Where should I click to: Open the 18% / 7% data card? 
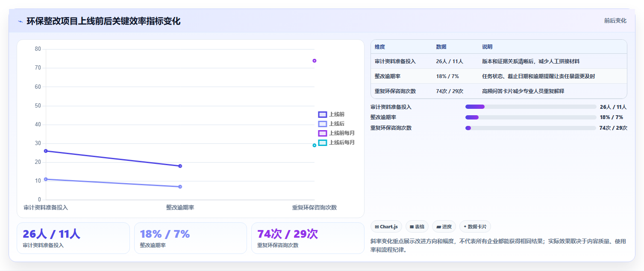(x=191, y=238)
